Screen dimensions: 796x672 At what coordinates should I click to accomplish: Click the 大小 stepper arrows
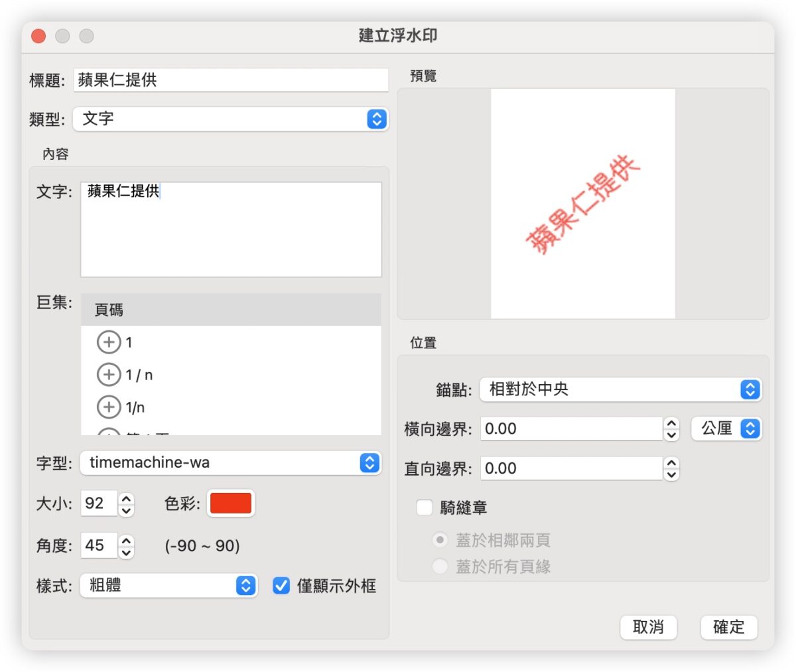tap(126, 504)
